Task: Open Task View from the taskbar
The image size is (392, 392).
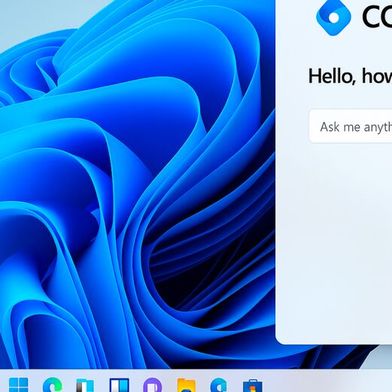Action: (85, 386)
